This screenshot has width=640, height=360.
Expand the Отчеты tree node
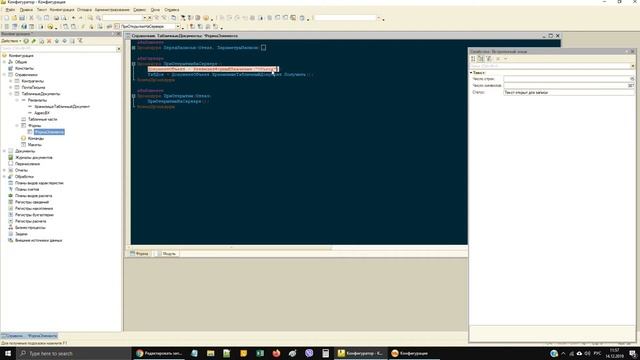pos(4,170)
